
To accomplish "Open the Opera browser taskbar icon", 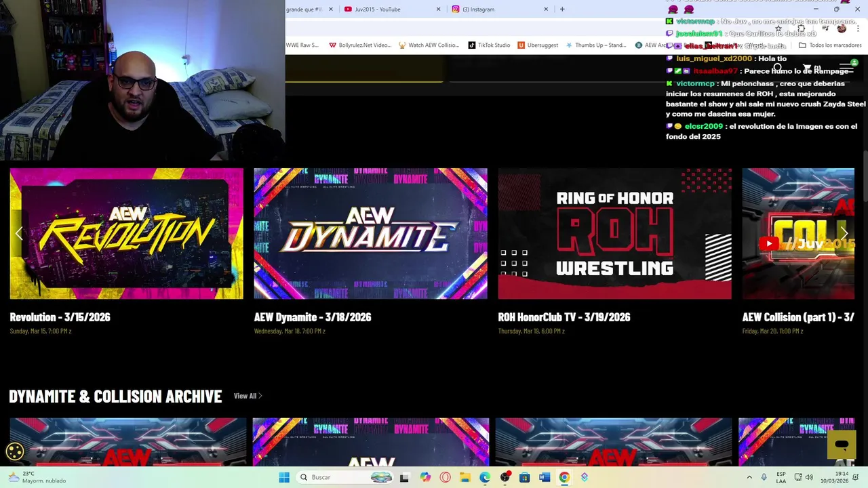I will 445,477.
